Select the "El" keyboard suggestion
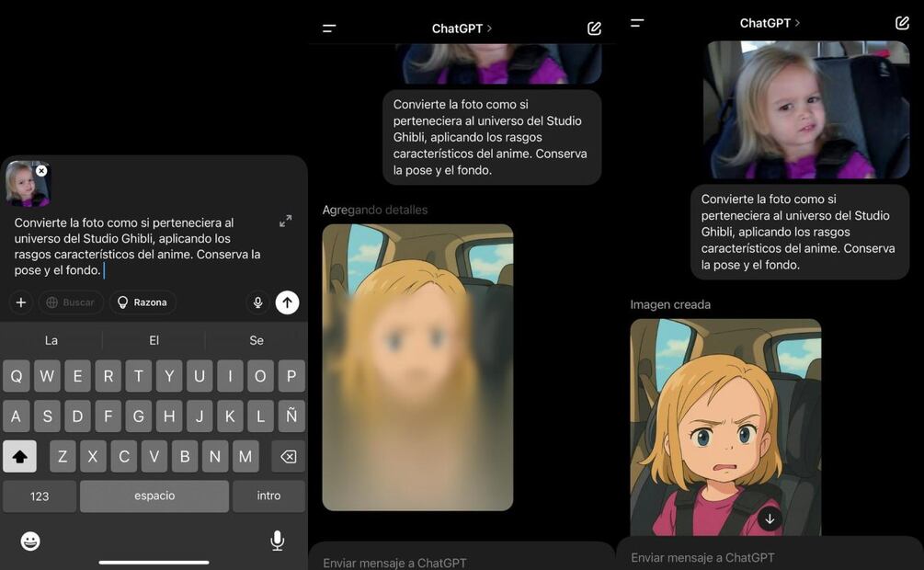This screenshot has height=570, width=924. pyautogui.click(x=154, y=340)
